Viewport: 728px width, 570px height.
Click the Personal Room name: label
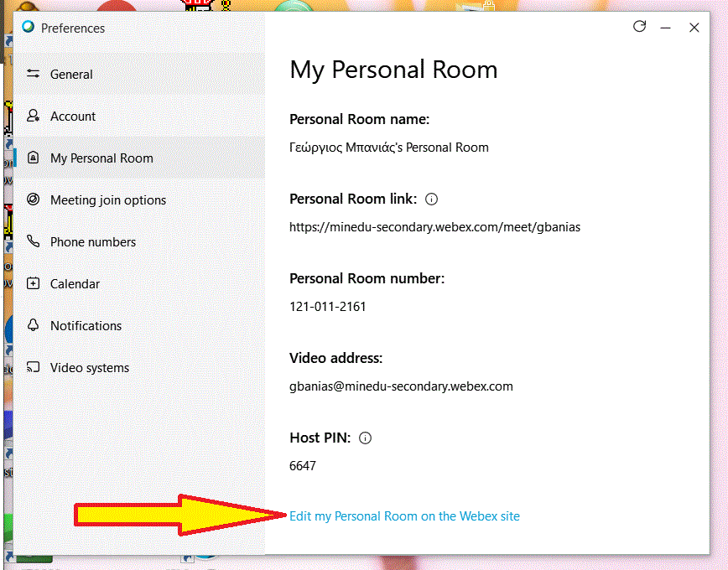359,119
